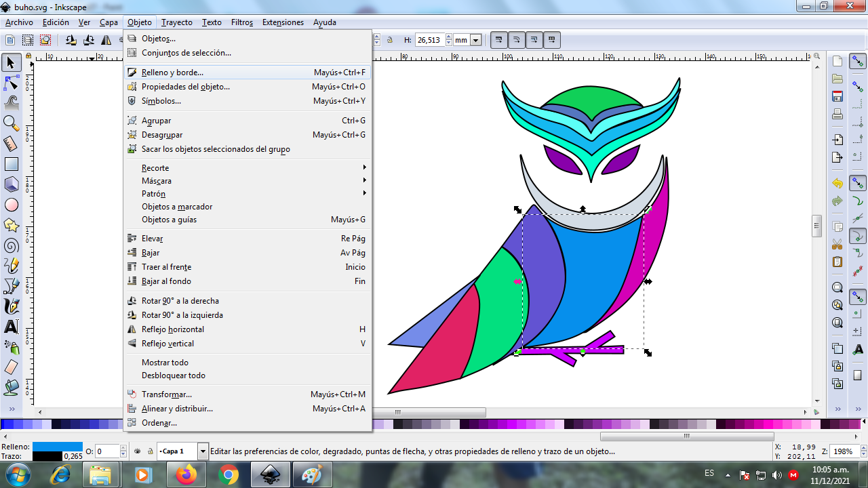This screenshot has height=488, width=868.
Task: Open the Filtros menu
Action: click(242, 22)
